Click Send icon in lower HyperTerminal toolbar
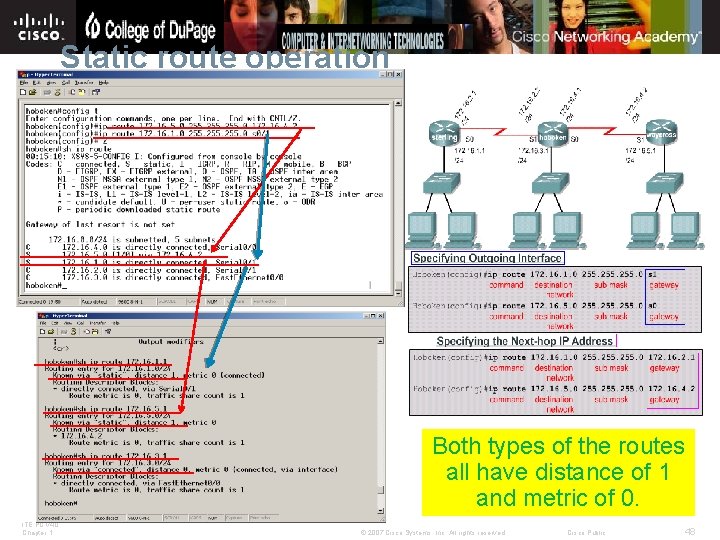The height and width of the screenshot is (540, 720). [86, 332]
